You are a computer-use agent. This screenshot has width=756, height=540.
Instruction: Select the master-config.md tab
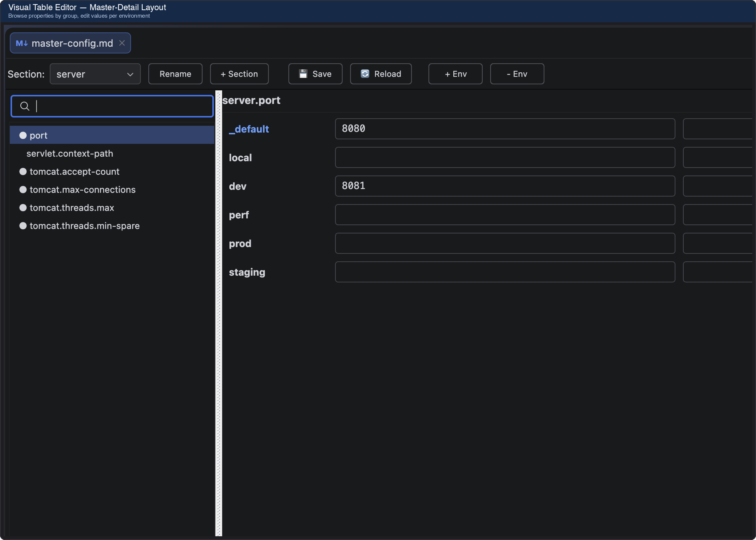tap(70, 43)
